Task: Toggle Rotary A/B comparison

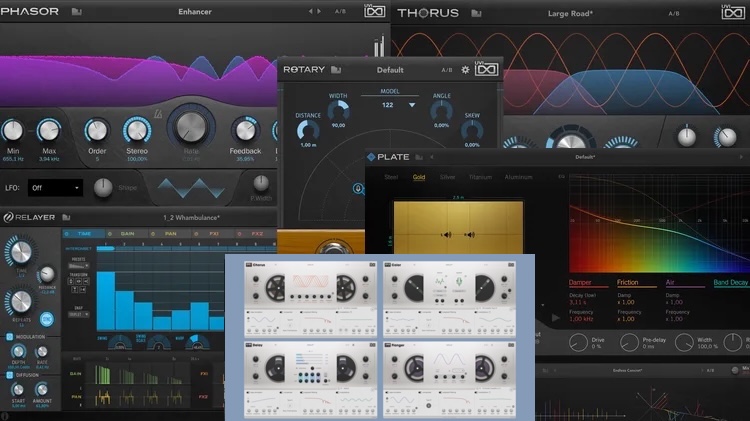Action: click(447, 70)
